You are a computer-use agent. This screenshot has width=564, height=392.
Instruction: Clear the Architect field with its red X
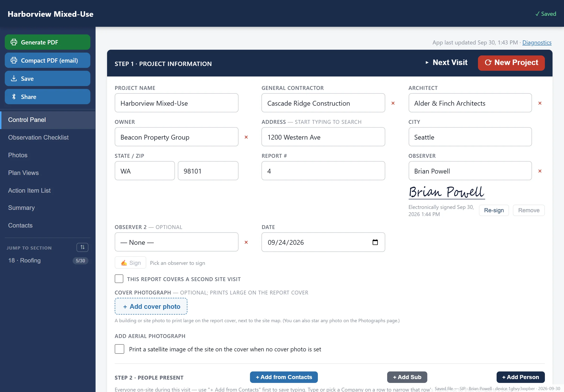click(540, 103)
